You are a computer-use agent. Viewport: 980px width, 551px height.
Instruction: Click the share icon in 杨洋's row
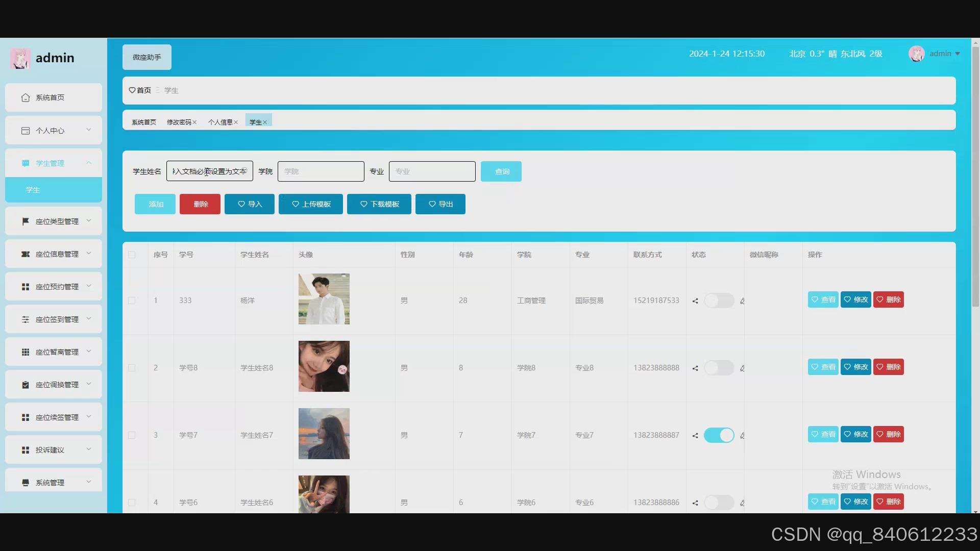[x=695, y=301]
